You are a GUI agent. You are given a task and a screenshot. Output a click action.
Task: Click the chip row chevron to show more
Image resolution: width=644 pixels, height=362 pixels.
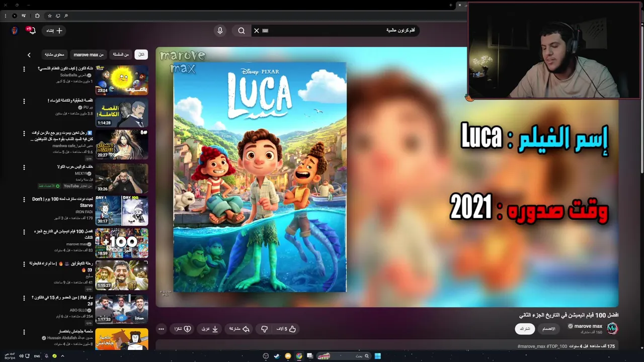29,55
